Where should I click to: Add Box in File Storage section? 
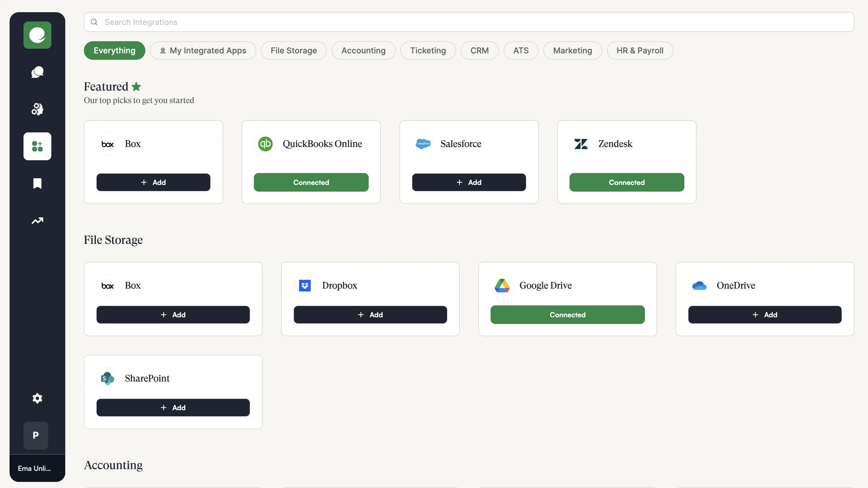[173, 315]
